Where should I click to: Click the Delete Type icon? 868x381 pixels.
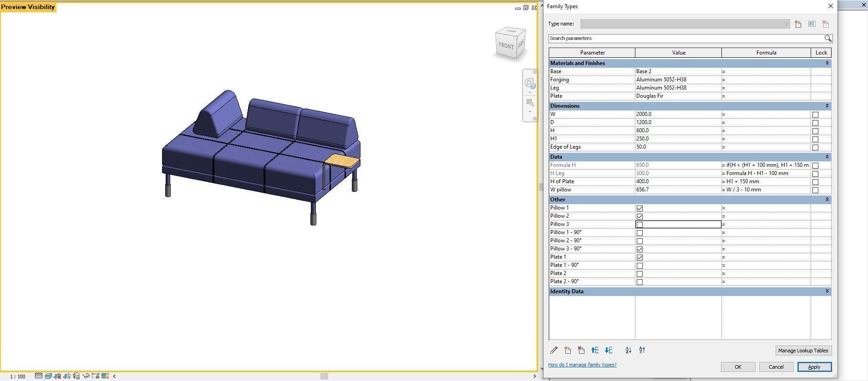pyautogui.click(x=826, y=24)
